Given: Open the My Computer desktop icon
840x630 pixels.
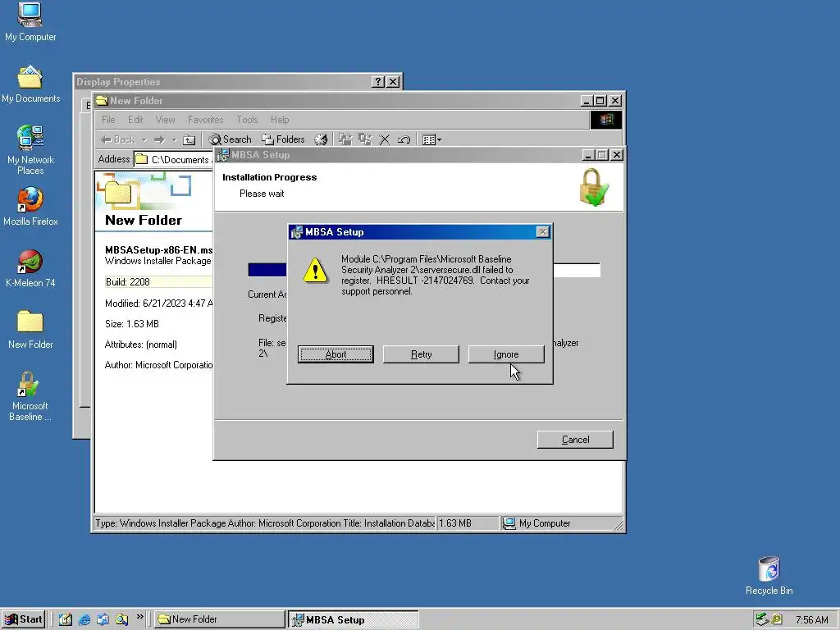Looking at the screenshot, I should click(30, 21).
